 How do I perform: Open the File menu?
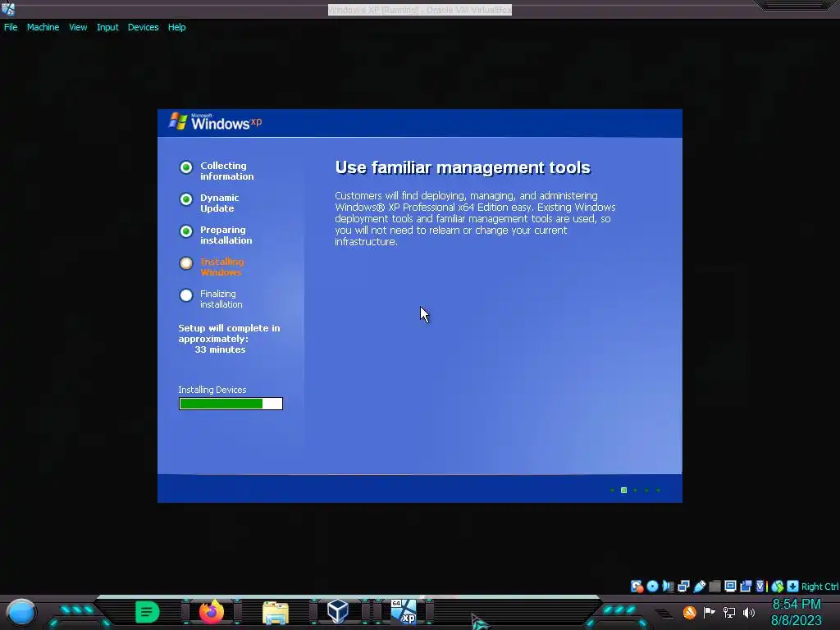point(11,27)
